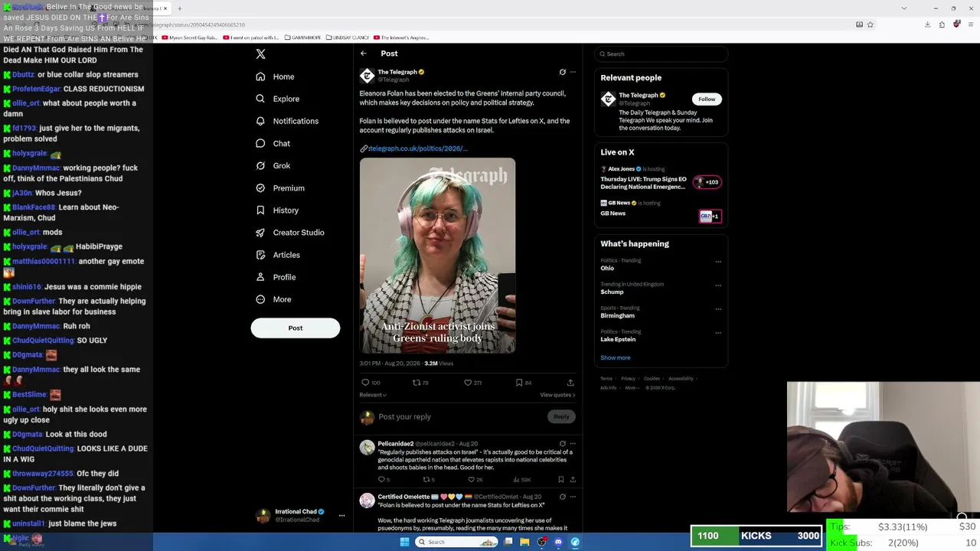Toggle bookmark on Pelicanidae2's reply
This screenshot has width=980, height=551.
click(x=561, y=480)
